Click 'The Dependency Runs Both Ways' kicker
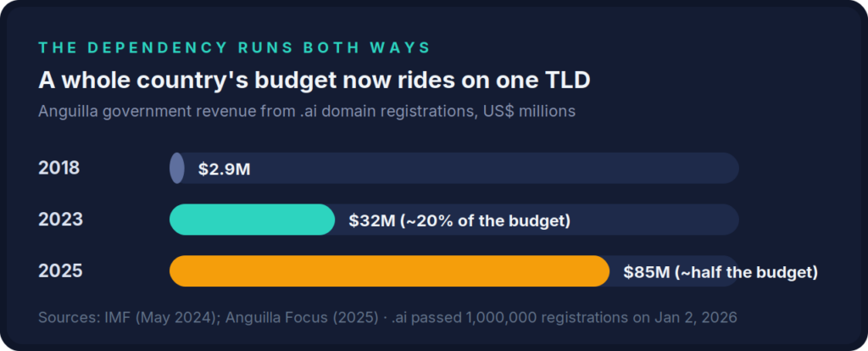868x351 pixels. (234, 47)
